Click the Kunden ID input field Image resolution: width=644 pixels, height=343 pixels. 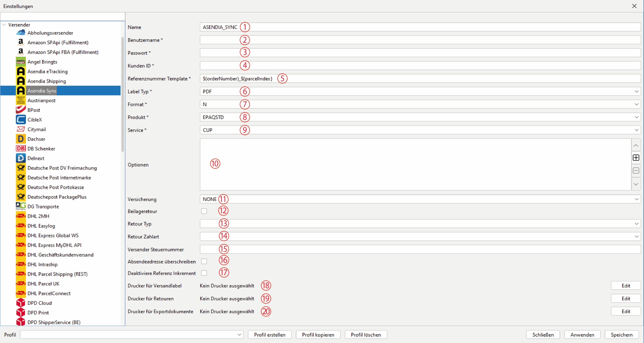420,66
